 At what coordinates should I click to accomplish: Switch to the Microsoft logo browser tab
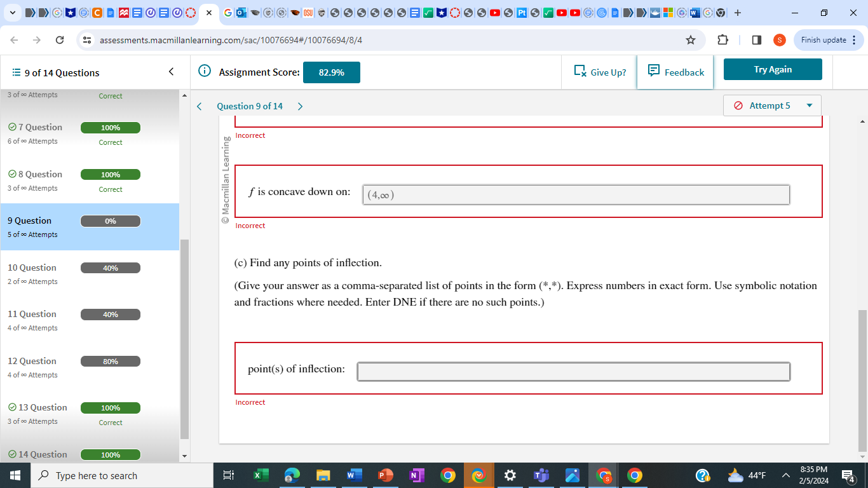coord(668,13)
